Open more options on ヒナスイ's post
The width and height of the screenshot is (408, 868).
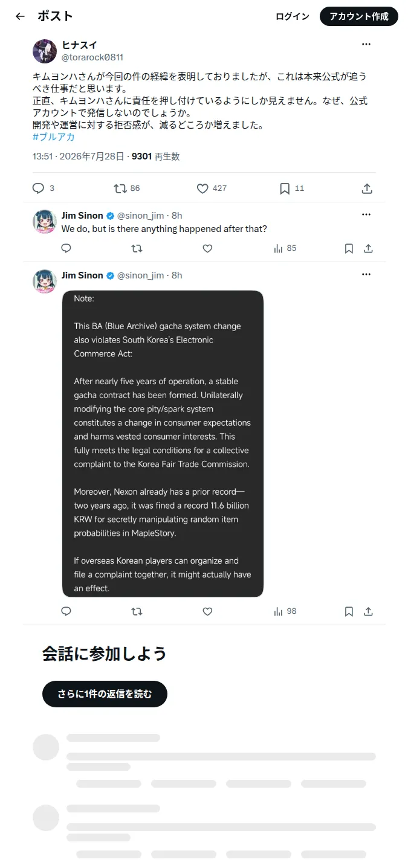coord(366,44)
